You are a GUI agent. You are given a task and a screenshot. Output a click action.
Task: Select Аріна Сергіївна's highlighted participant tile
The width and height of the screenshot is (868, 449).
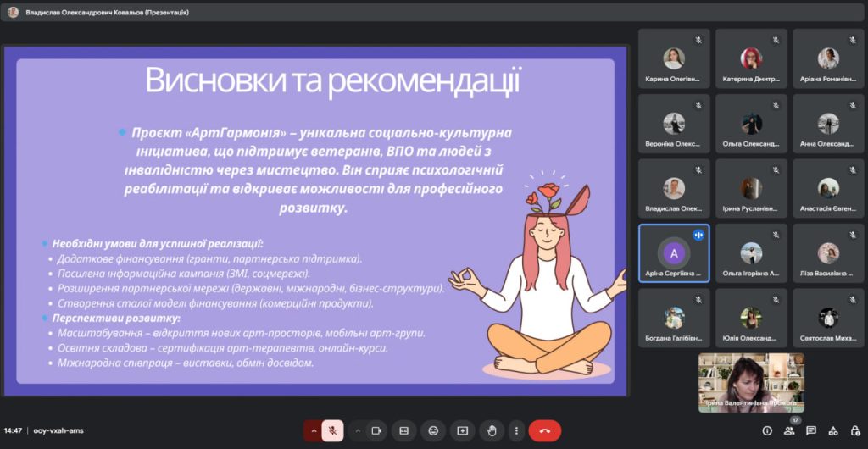tap(674, 252)
